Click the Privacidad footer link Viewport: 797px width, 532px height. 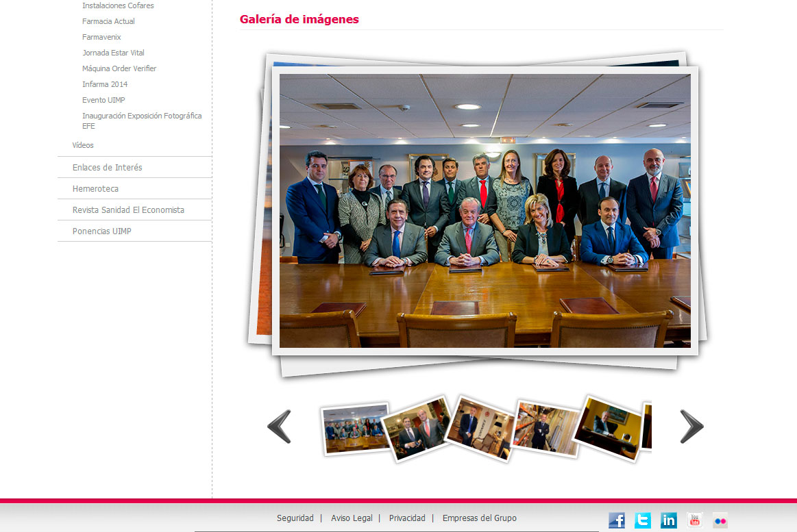(407, 518)
